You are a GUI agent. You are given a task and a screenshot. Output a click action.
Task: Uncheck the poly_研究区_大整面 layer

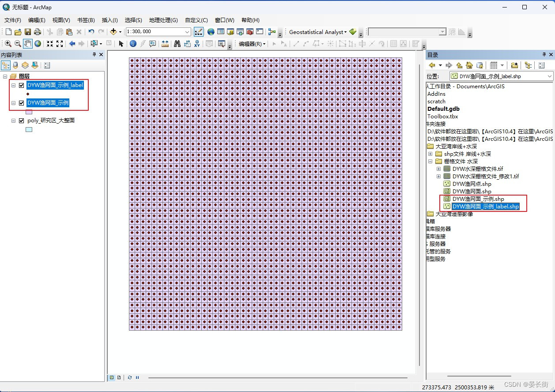tap(22, 121)
